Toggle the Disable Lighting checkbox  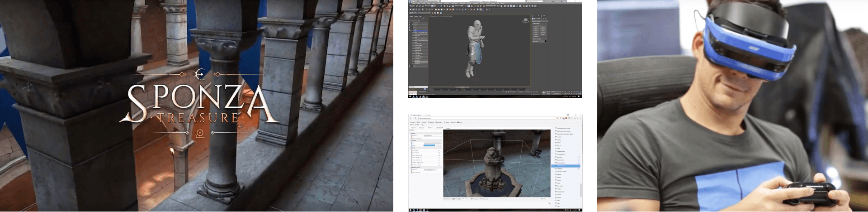click(439, 165)
